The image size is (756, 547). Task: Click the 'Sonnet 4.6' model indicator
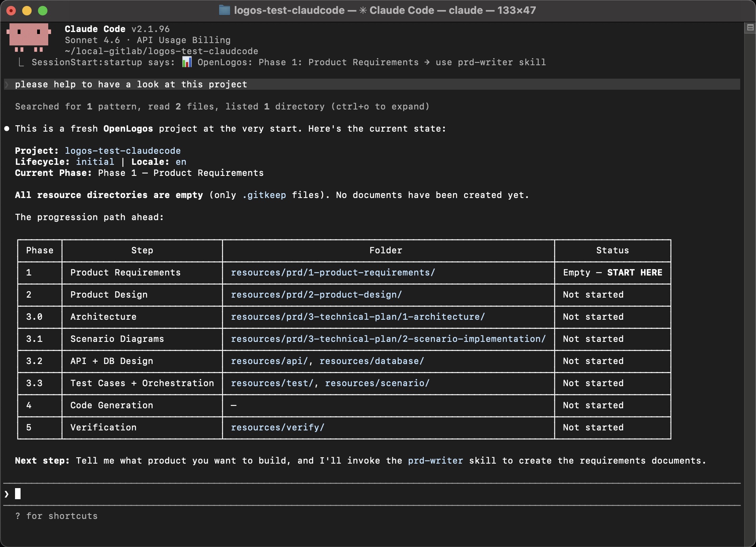92,40
